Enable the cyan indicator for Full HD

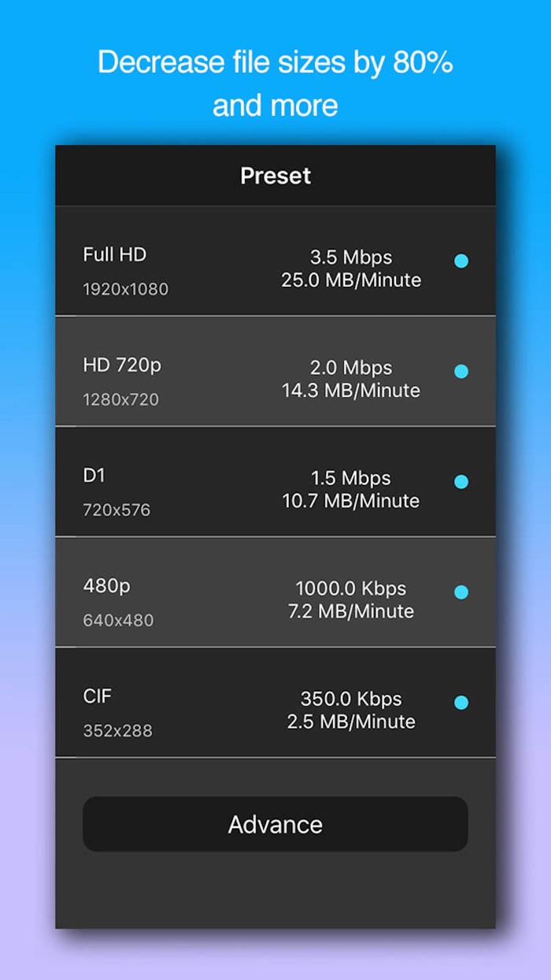tap(461, 260)
